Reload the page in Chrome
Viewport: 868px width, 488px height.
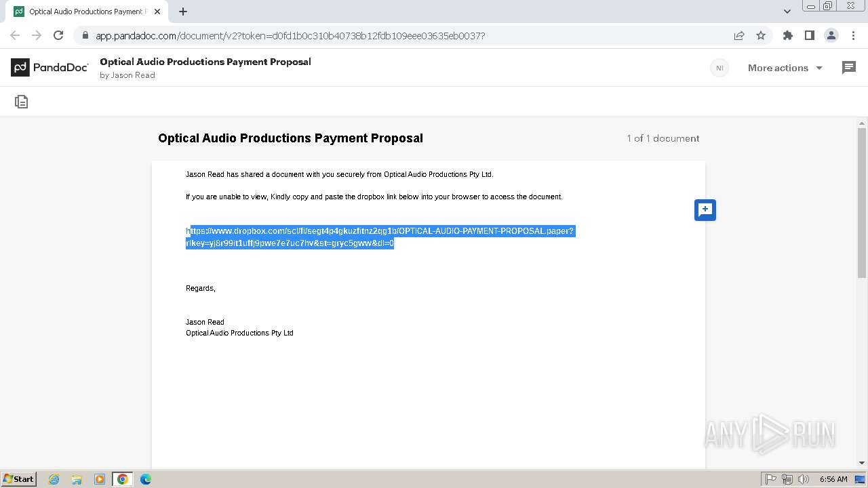58,35
